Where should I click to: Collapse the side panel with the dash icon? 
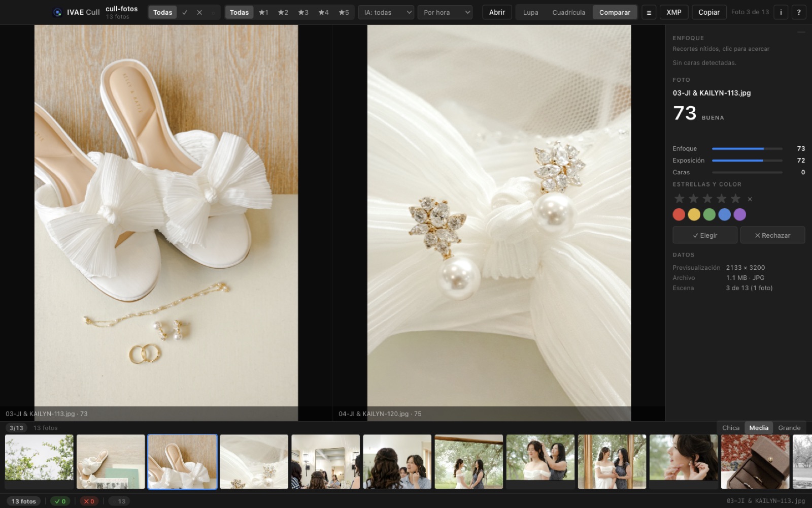tap(801, 33)
